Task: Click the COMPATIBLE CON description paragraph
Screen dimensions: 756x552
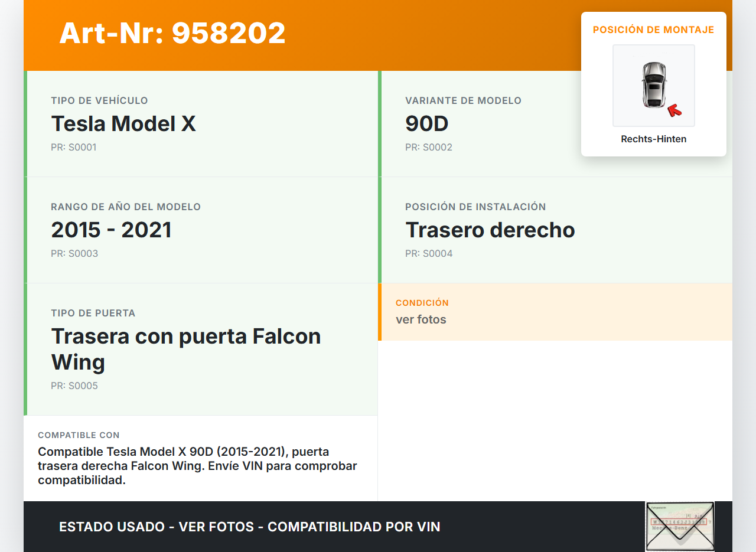Action: (197, 466)
